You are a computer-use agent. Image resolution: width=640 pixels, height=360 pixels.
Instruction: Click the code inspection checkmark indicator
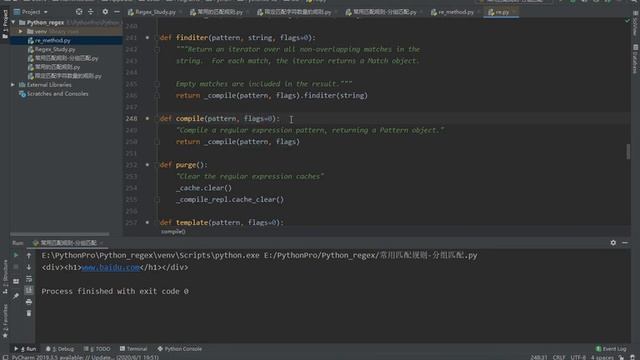(x=627, y=20)
